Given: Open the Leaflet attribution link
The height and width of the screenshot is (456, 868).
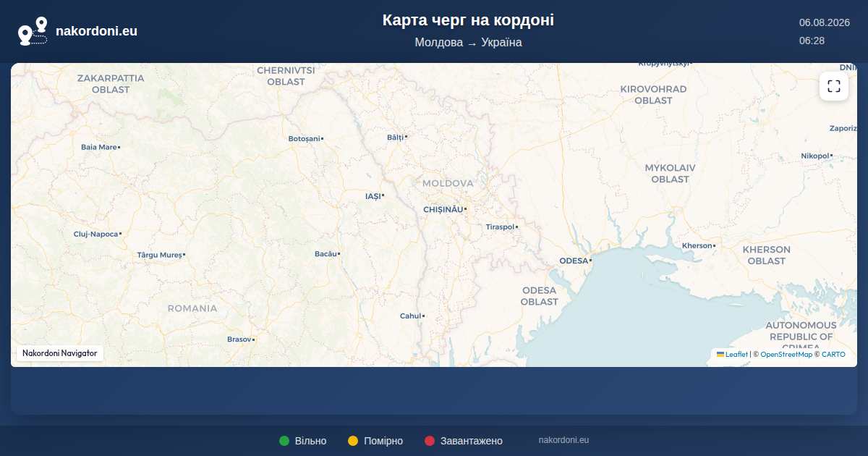Looking at the screenshot, I should [x=736, y=354].
